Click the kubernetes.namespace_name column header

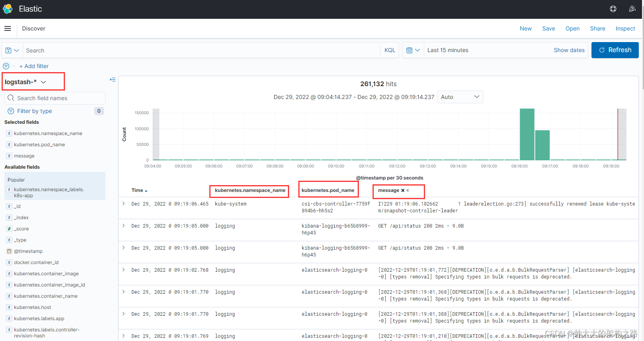[250, 190]
